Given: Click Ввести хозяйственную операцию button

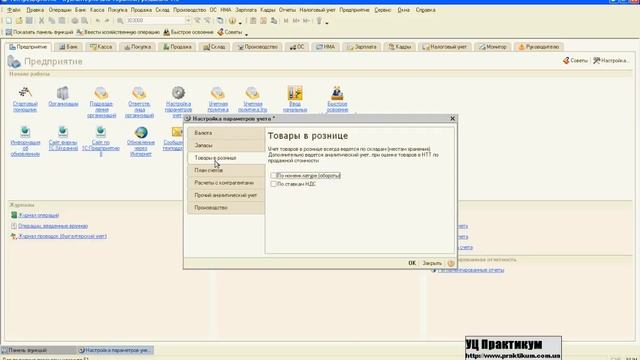Looking at the screenshot, I should click(118, 32).
